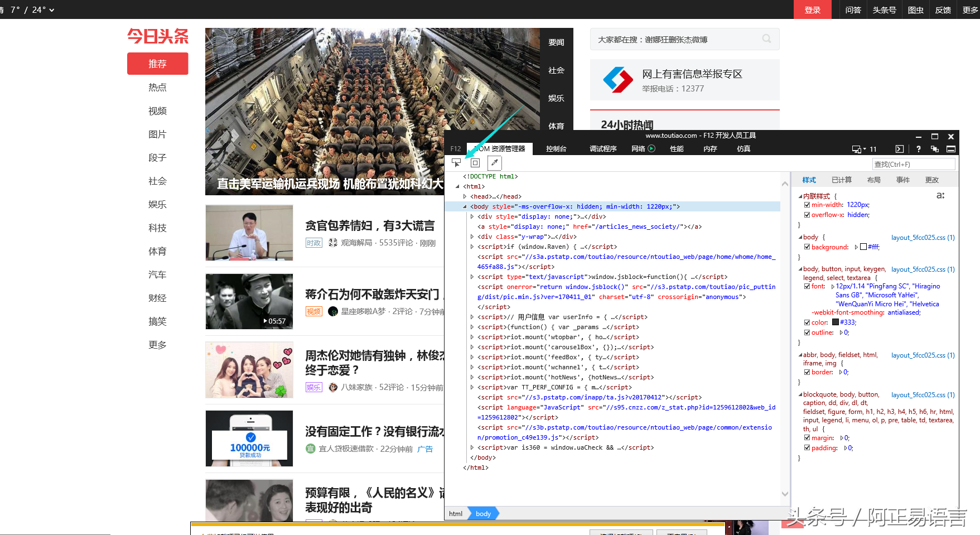Screen dimensions: 980x535
Task: Toggle the outline property checkbox
Action: pyautogui.click(x=807, y=332)
